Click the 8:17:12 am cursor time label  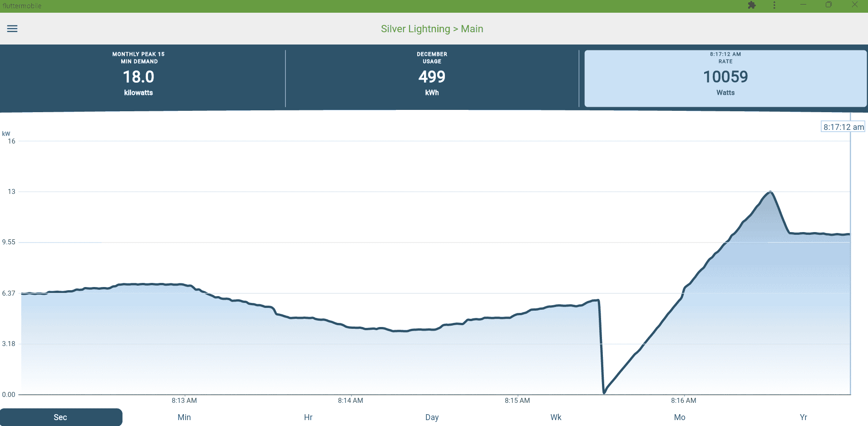(843, 127)
